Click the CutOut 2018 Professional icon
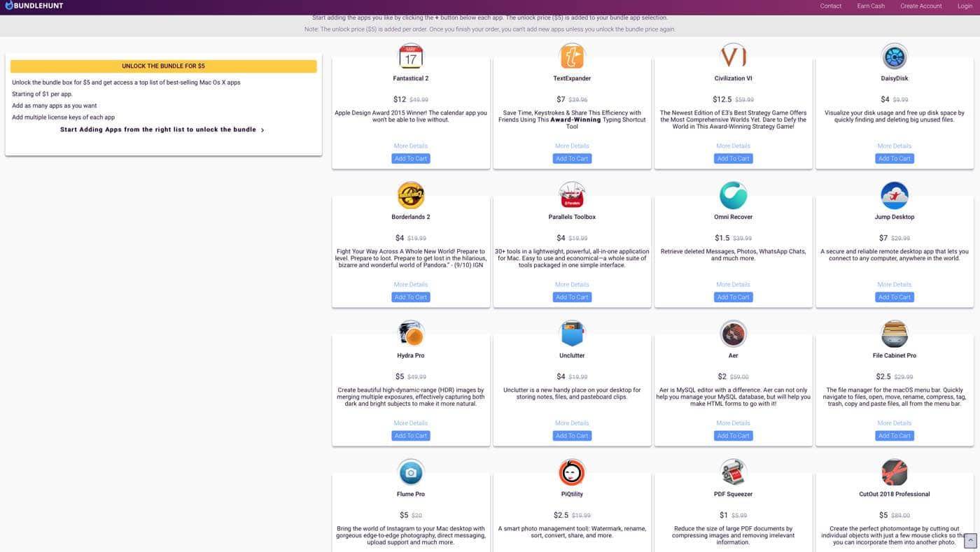This screenshot has width=980, height=552. pyautogui.click(x=895, y=472)
